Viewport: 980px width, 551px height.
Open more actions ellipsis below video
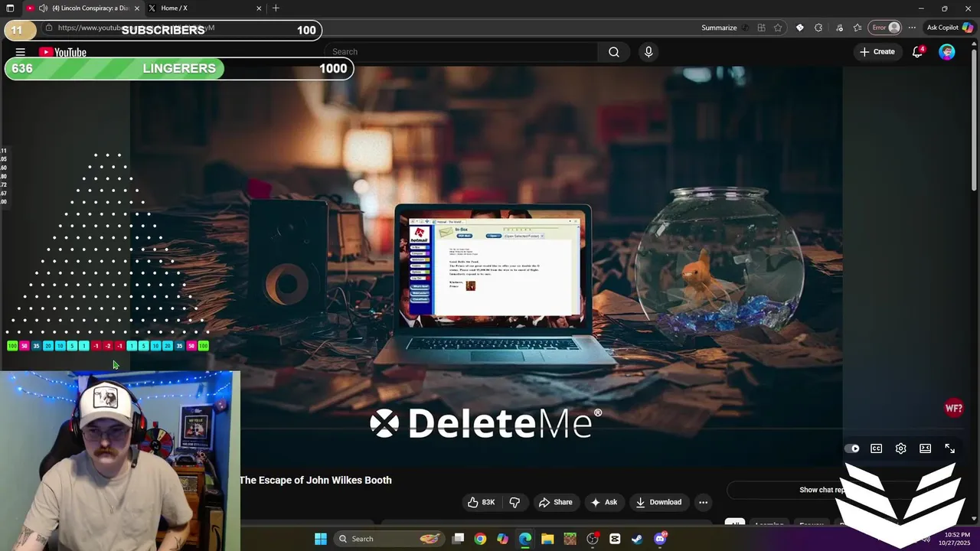coord(703,502)
